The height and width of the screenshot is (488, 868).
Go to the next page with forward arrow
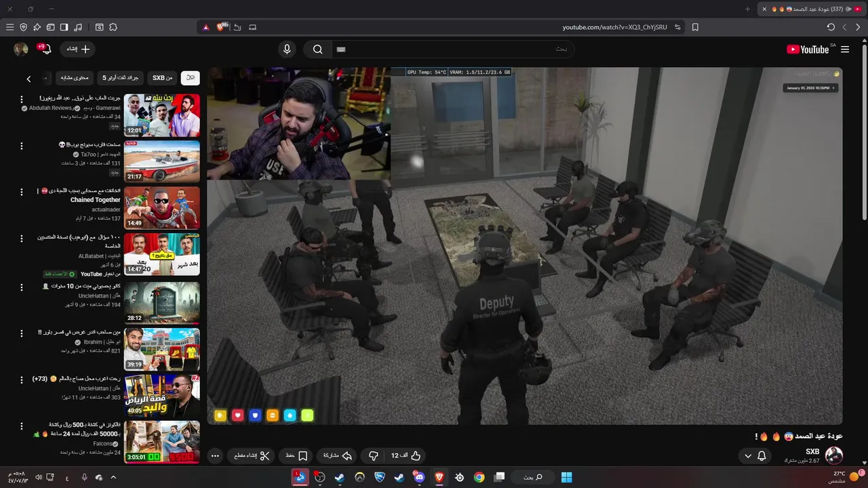[x=844, y=27]
